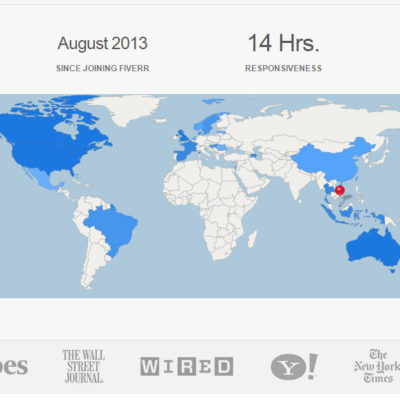The image size is (400, 400).
Task: Click the 14 Hrs. responsiveness value
Action: pyautogui.click(x=284, y=43)
